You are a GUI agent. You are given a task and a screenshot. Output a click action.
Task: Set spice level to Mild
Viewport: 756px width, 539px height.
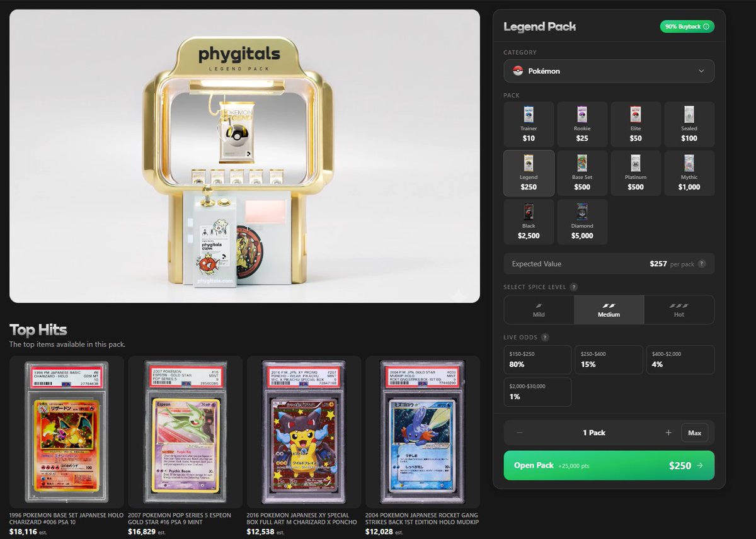(x=539, y=310)
